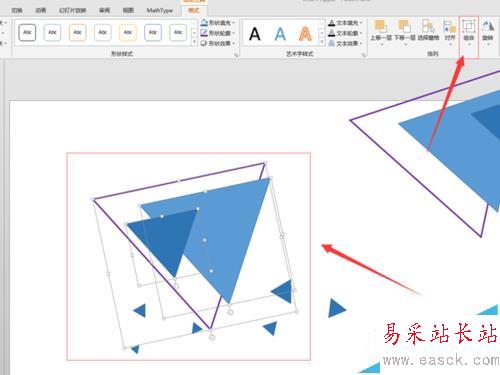Apply the blue WordArt A style
Viewport: 500px width, 375px height.
tap(280, 34)
